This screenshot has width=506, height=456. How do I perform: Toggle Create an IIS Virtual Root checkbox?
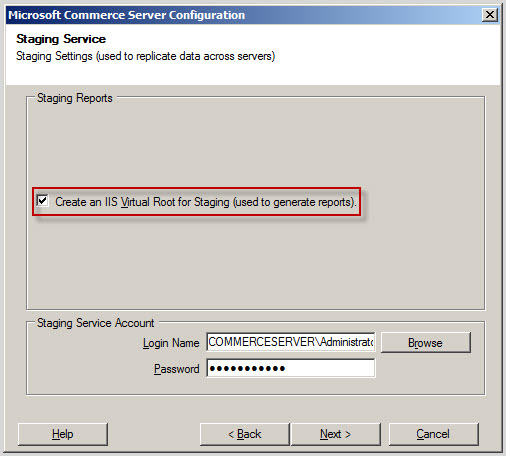coord(43,201)
